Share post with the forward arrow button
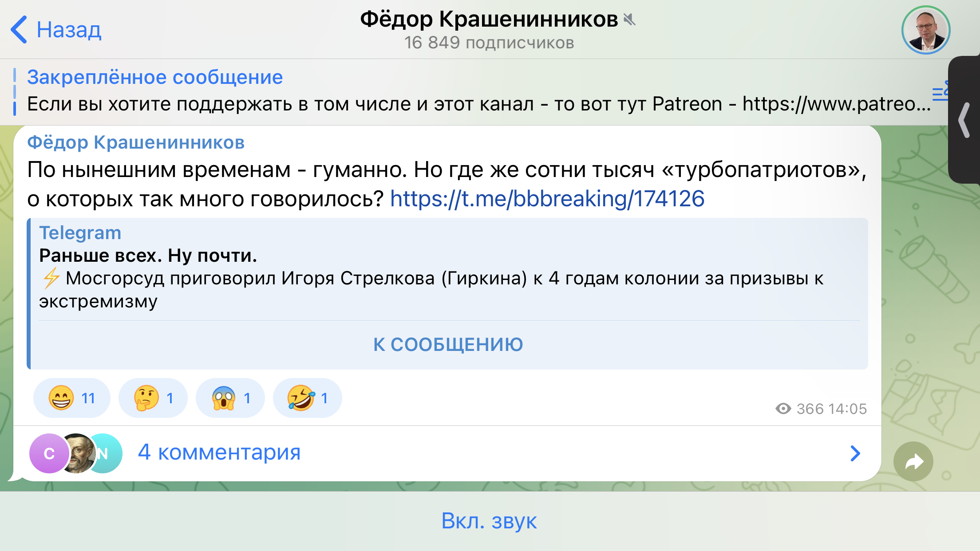 (x=913, y=462)
